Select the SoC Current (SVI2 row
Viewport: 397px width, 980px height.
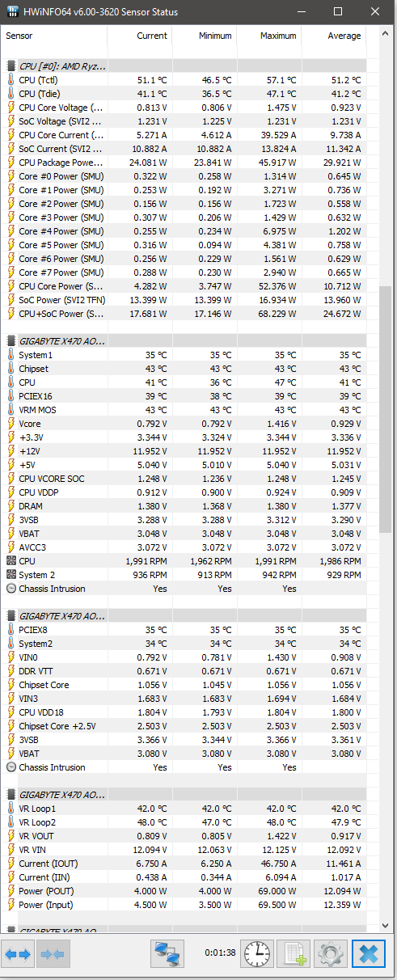(x=184, y=149)
